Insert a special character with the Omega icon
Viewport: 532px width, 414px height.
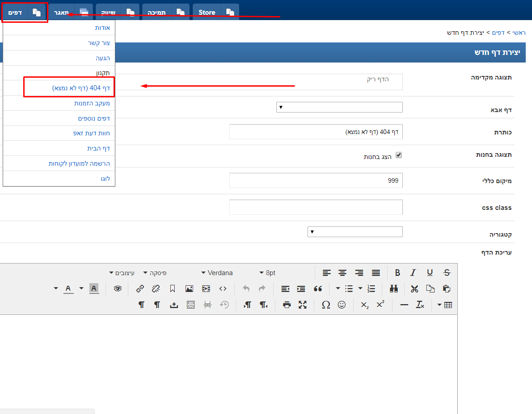(x=326, y=305)
